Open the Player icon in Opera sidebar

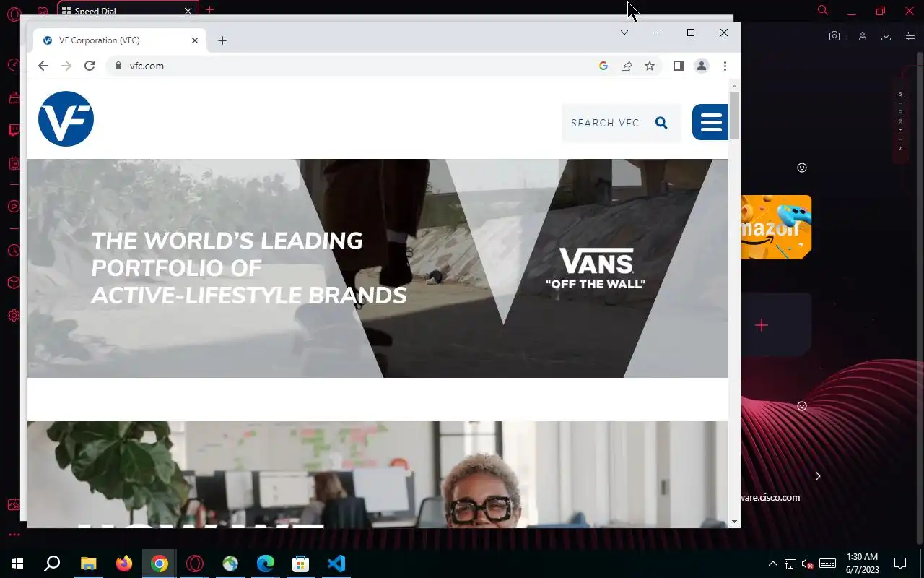14,207
